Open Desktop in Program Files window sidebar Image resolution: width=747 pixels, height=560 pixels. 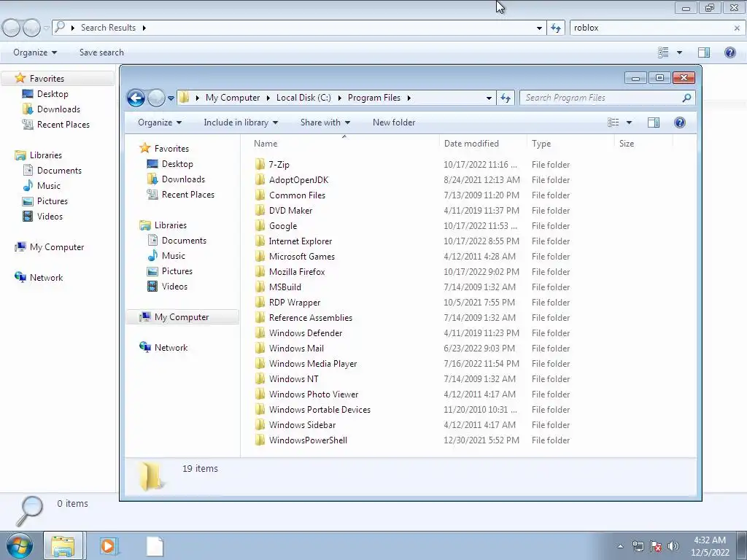177,164
